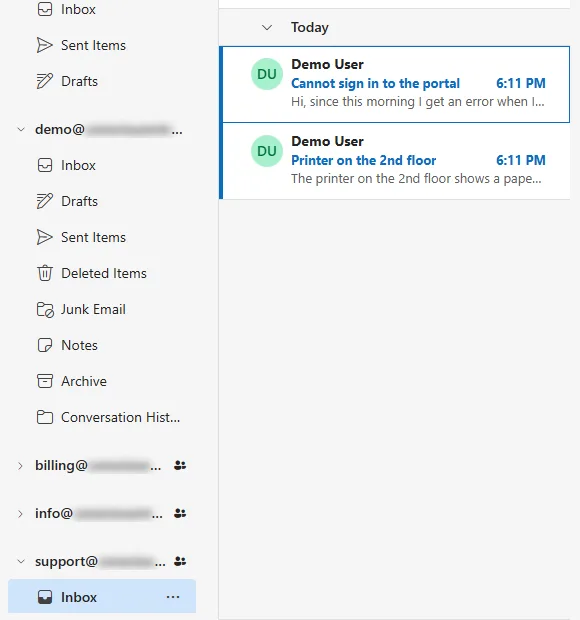This screenshot has width=580, height=620.
Task: Select the Conversation Hist... folder
Action: 102,417
